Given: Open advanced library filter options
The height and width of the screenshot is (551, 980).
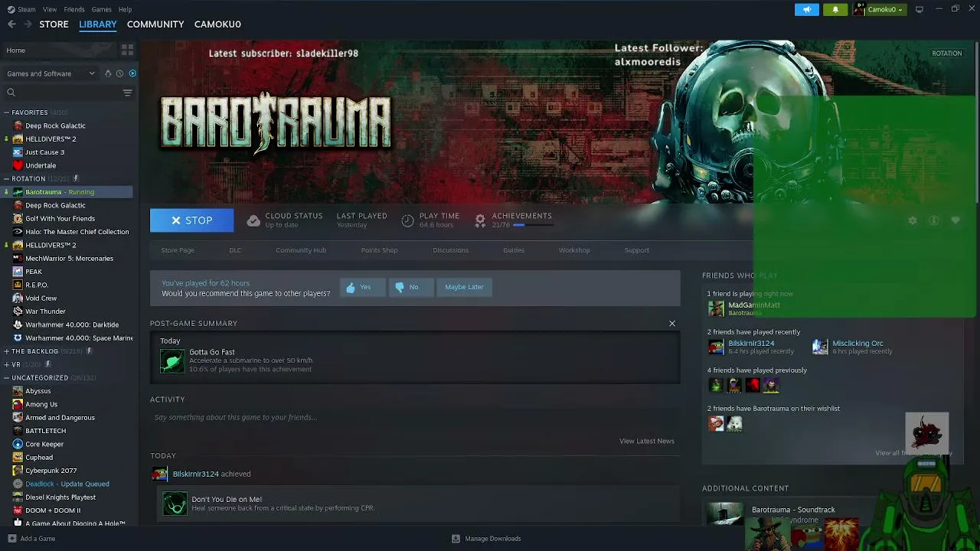Looking at the screenshot, I should [x=127, y=93].
